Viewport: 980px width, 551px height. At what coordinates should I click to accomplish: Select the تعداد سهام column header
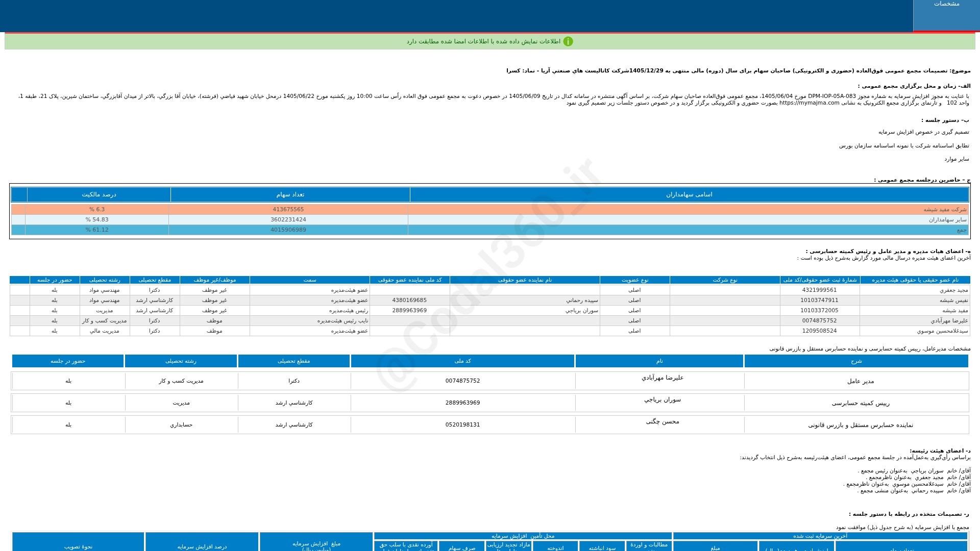point(290,194)
